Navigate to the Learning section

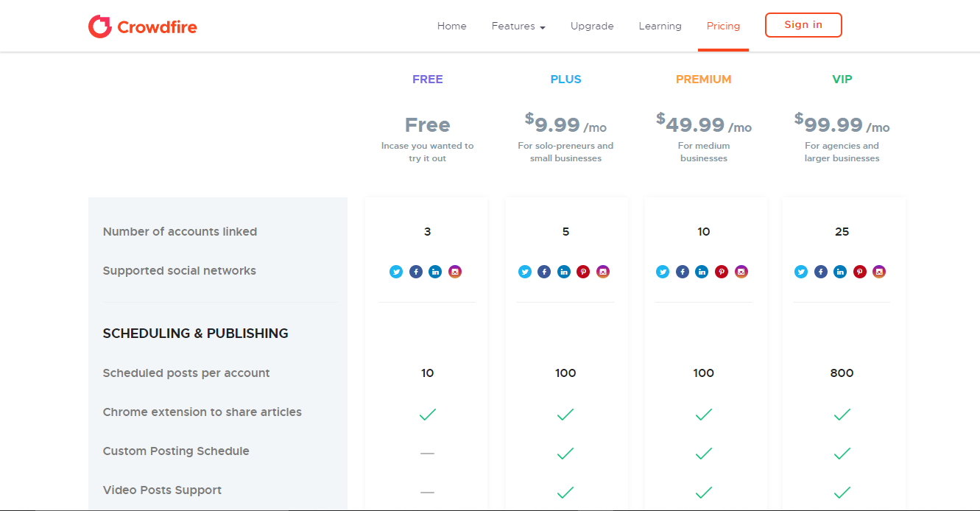tap(660, 26)
